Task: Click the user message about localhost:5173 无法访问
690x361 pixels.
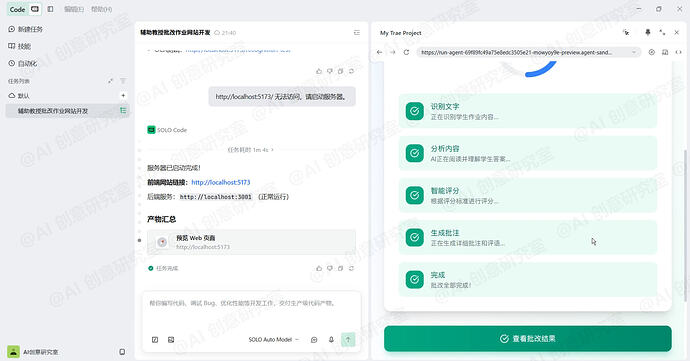Action: pos(282,96)
